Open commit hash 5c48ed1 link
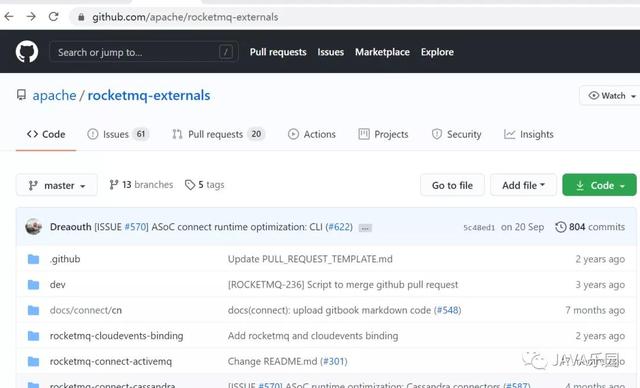The image size is (640, 388). coord(479,228)
